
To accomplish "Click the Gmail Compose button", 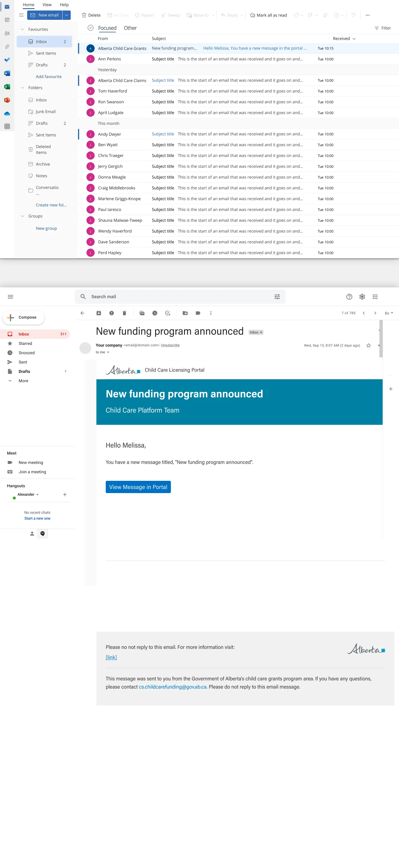I will pyautogui.click(x=23, y=317).
